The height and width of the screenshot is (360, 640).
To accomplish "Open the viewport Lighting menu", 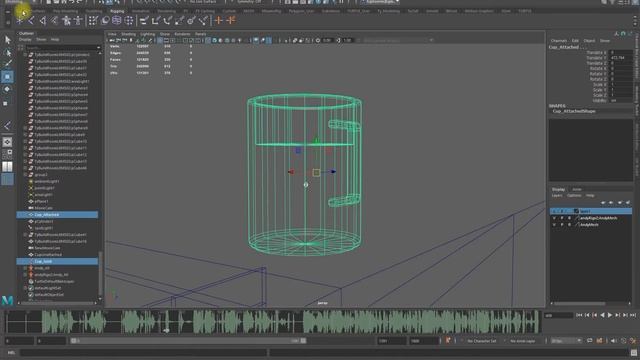I will pos(148,34).
